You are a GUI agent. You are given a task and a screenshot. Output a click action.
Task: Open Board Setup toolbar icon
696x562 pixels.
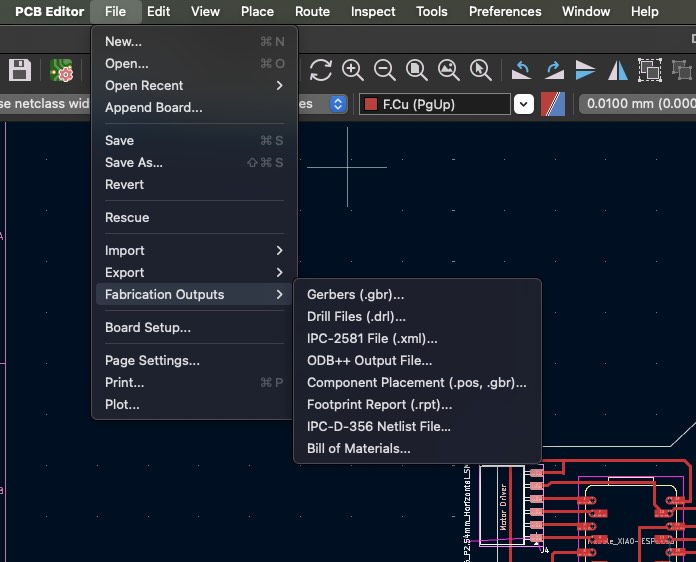(63, 70)
